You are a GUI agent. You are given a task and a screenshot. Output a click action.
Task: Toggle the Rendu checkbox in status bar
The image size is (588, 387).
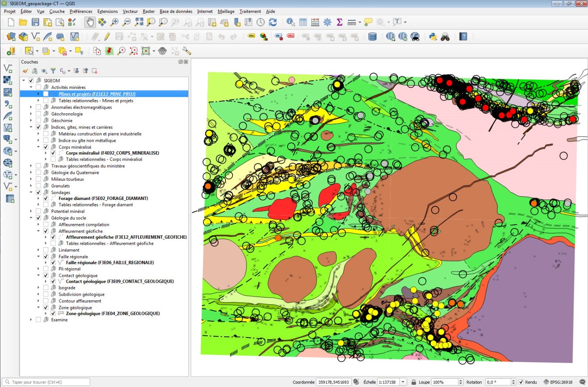tap(521, 382)
